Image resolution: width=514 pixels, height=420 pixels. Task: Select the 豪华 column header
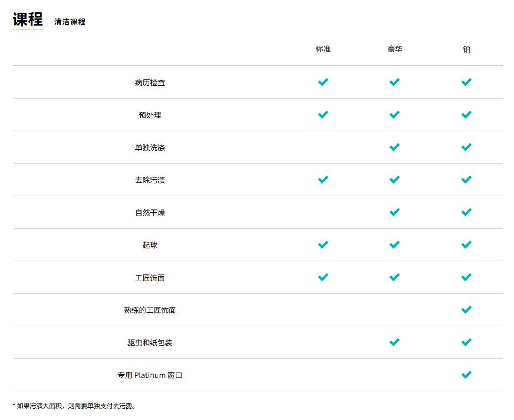click(395, 49)
